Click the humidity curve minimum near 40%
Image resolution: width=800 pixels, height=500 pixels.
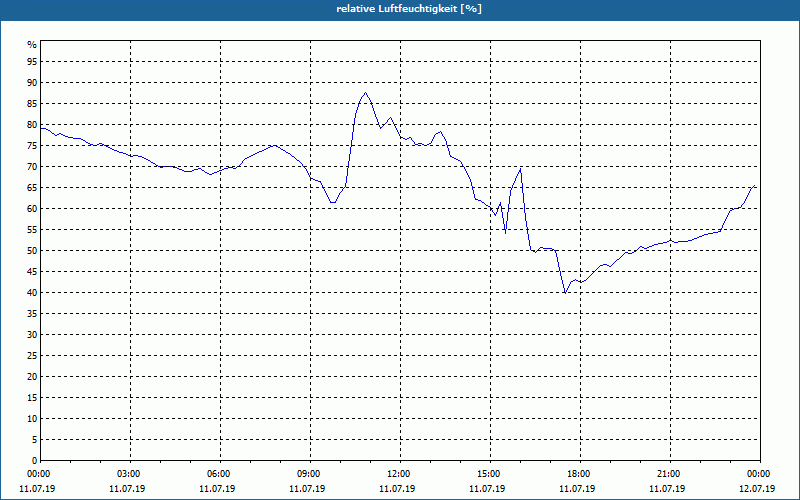point(565,293)
